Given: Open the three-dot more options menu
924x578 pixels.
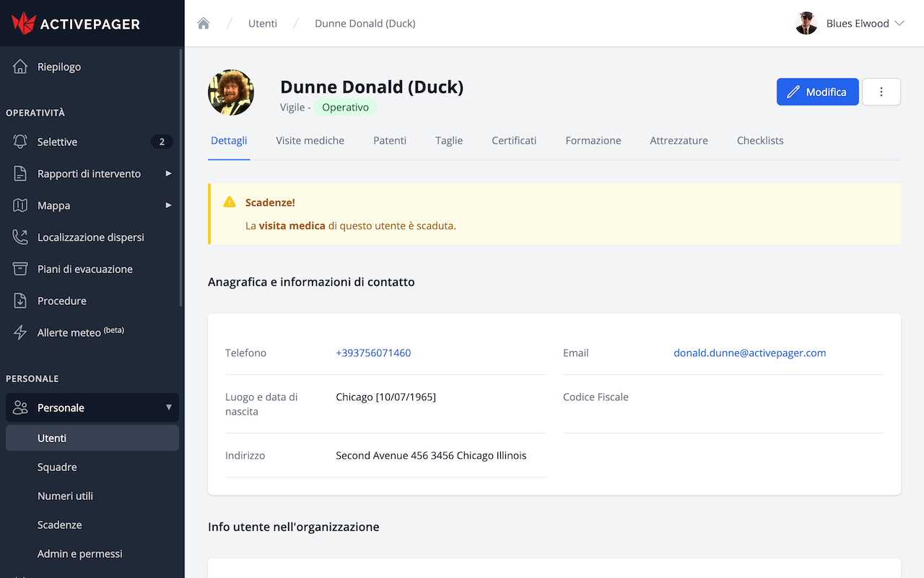Looking at the screenshot, I should [x=881, y=92].
